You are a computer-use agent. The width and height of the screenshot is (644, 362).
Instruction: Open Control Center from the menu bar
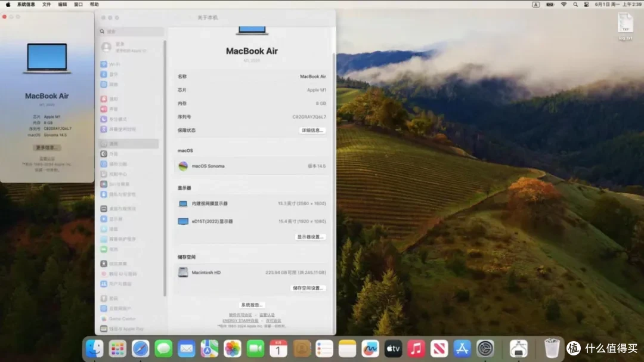point(587,5)
